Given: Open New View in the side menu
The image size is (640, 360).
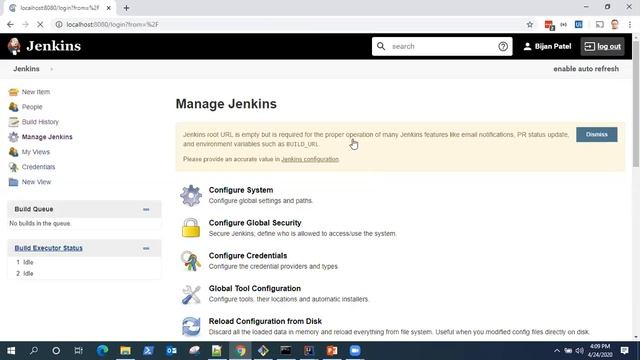Looking at the screenshot, I should [36, 182].
